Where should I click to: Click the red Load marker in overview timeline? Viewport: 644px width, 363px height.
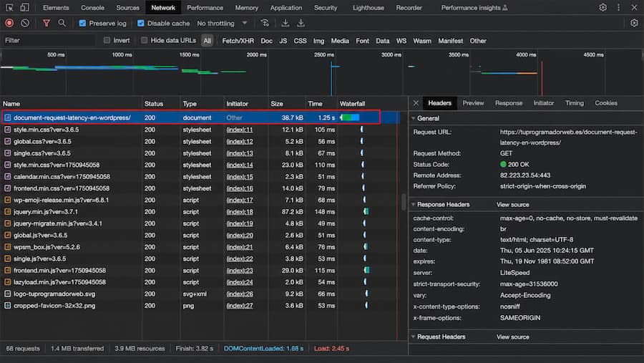point(542,78)
